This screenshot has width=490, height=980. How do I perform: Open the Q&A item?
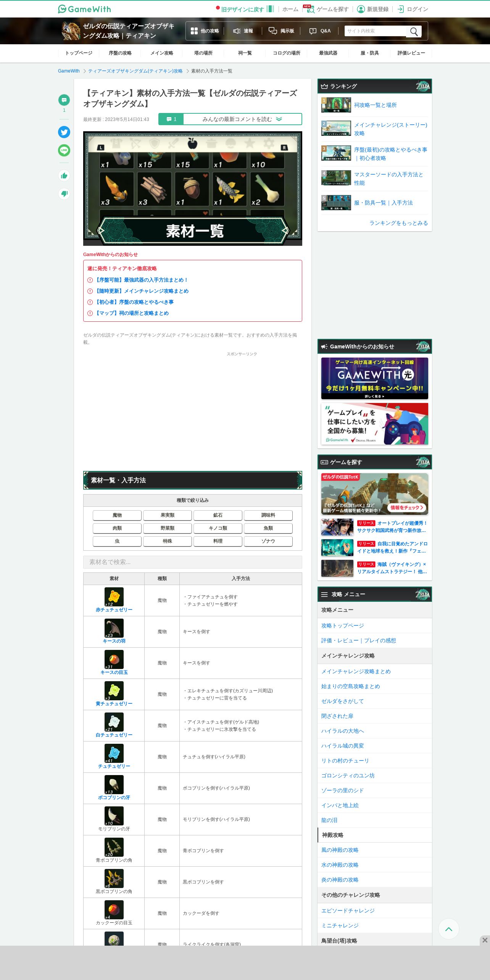[x=320, y=31]
